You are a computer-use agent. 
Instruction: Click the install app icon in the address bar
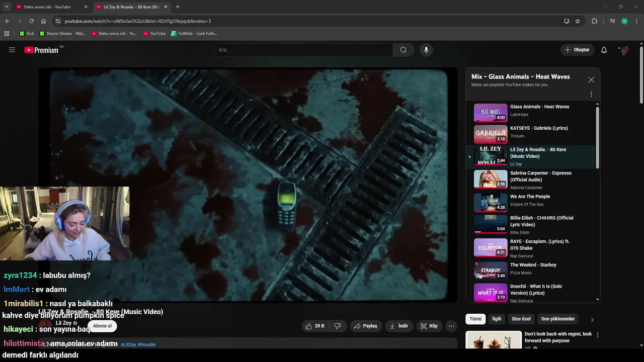click(567, 21)
